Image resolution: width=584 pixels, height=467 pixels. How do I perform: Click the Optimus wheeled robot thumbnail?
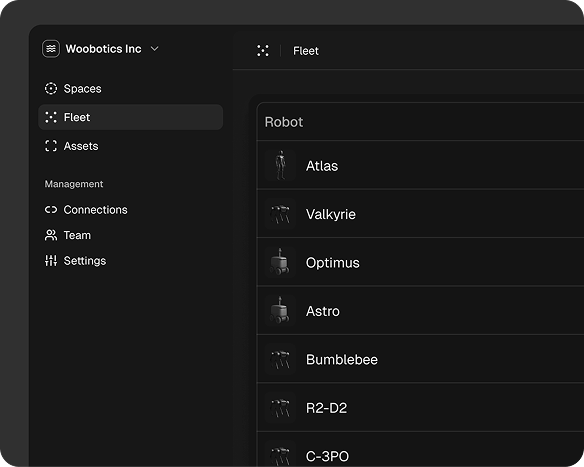(x=280, y=262)
